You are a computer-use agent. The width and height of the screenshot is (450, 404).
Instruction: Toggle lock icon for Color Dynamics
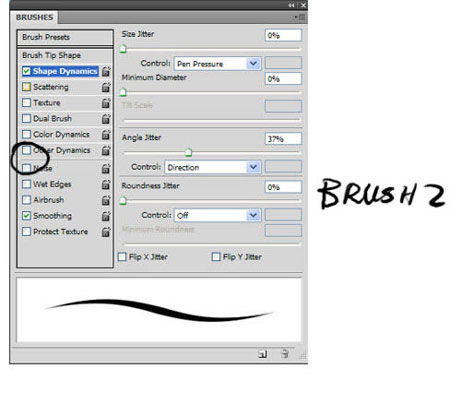[106, 134]
